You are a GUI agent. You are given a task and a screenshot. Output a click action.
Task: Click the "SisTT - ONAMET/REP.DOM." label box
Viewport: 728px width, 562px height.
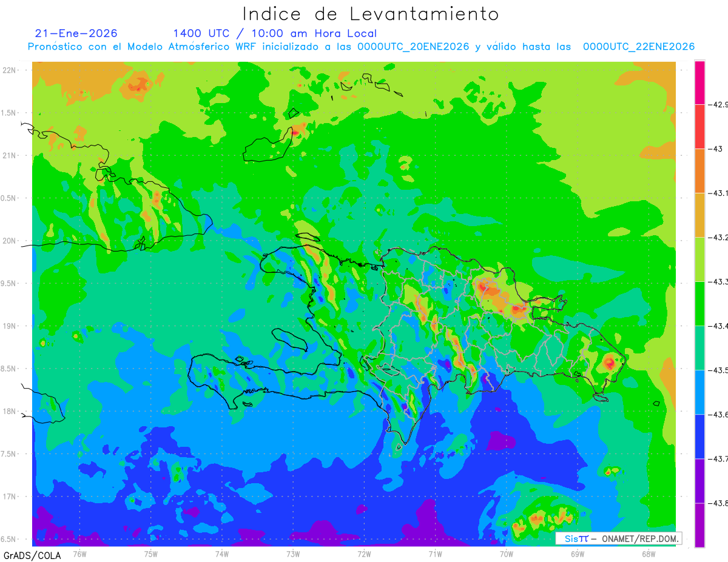pos(619,538)
